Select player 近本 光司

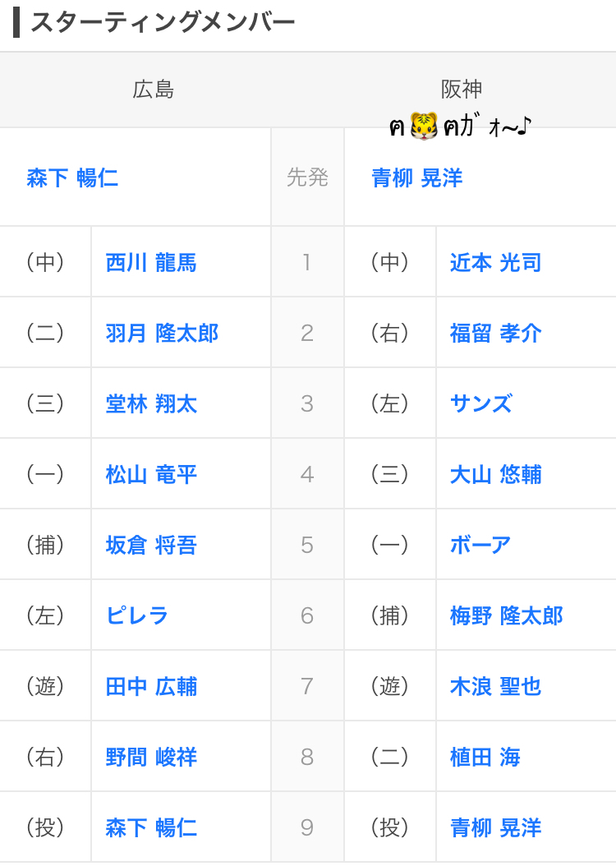coord(495,263)
